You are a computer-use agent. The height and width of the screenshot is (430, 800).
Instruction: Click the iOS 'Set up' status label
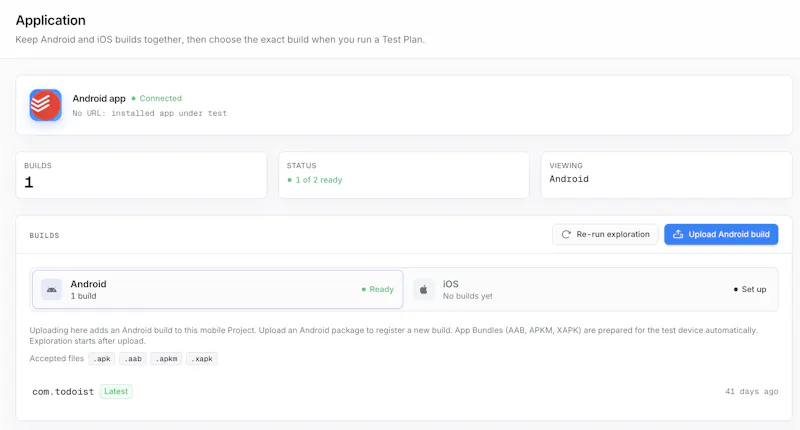coord(750,289)
